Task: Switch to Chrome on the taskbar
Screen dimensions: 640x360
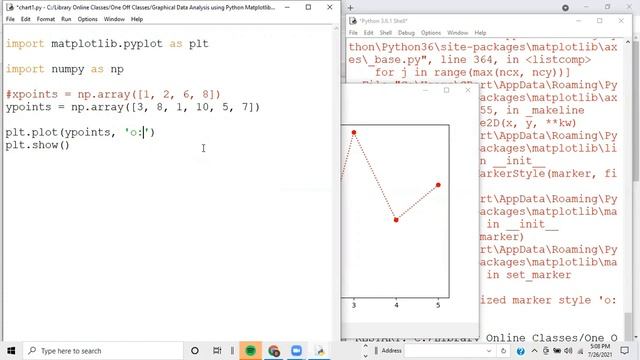Action: (273, 351)
